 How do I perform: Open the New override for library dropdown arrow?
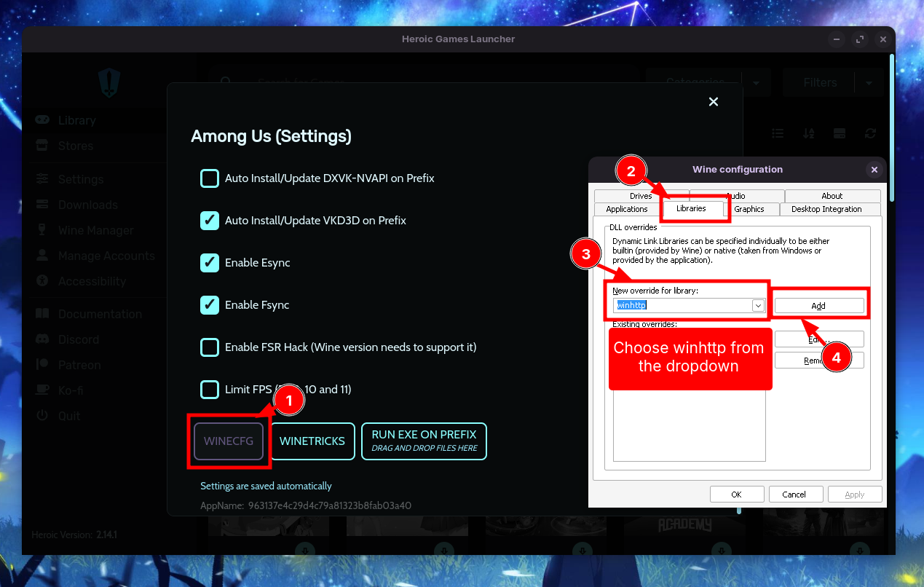(x=758, y=306)
